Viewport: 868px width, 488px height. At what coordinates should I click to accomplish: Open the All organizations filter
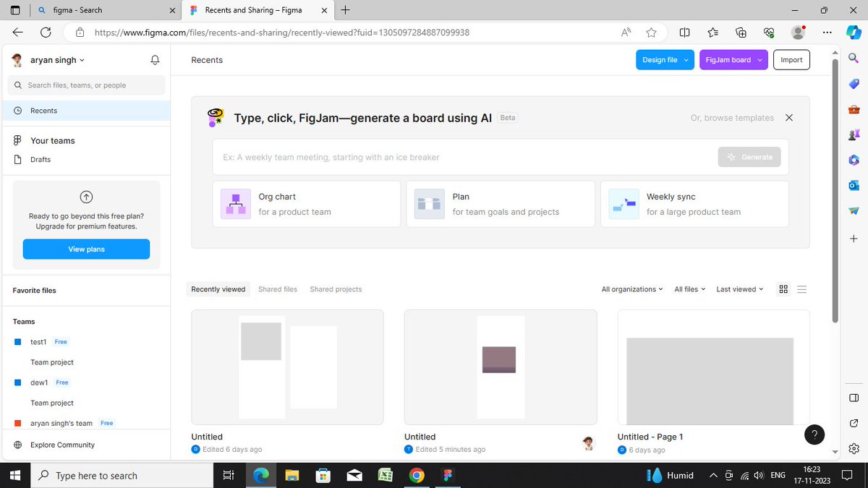click(632, 289)
